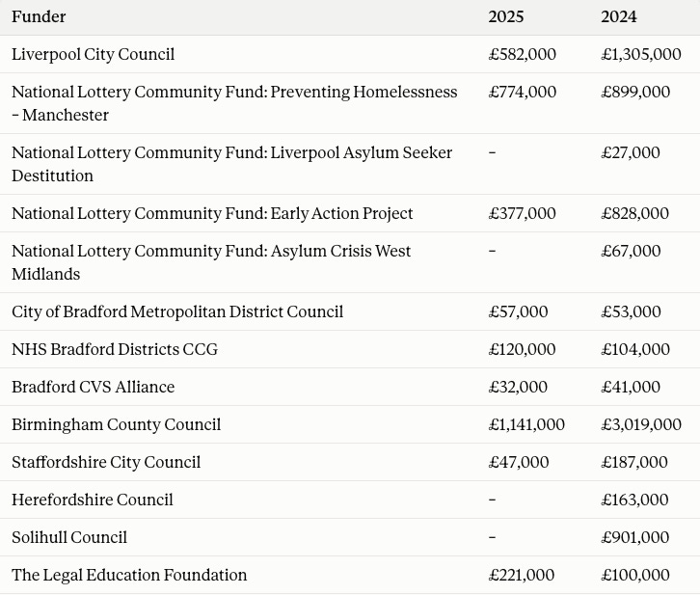Click City of Bradford Metropolitan District Council

click(x=177, y=311)
